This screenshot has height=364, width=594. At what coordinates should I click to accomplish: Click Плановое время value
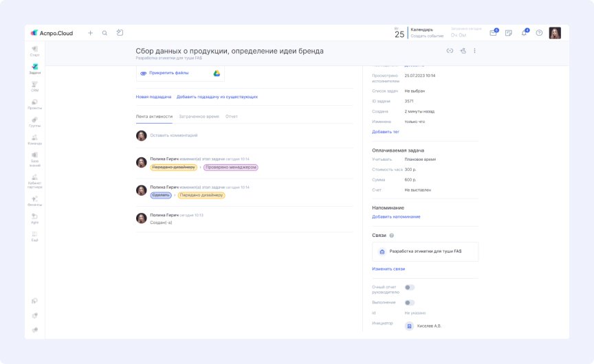[x=420, y=159]
